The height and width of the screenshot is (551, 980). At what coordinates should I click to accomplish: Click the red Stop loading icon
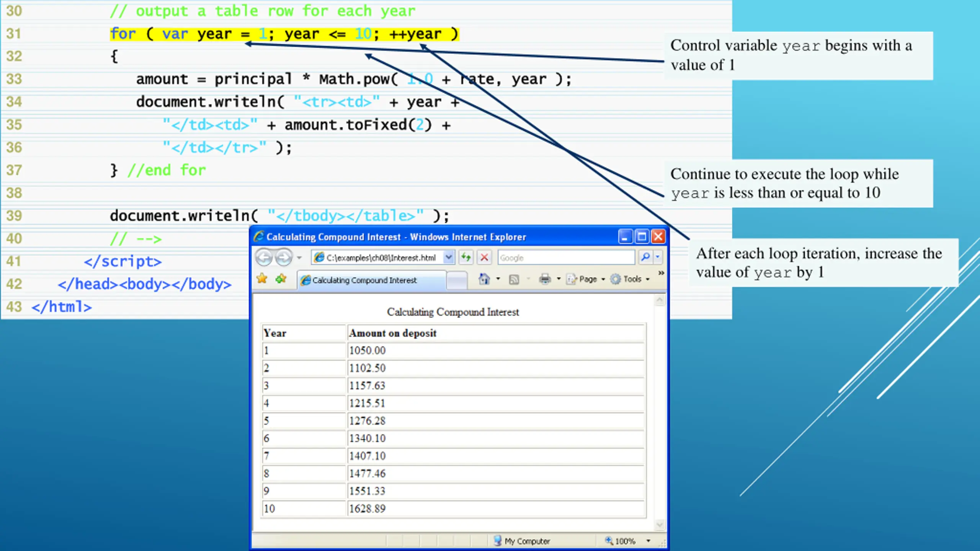(x=484, y=257)
